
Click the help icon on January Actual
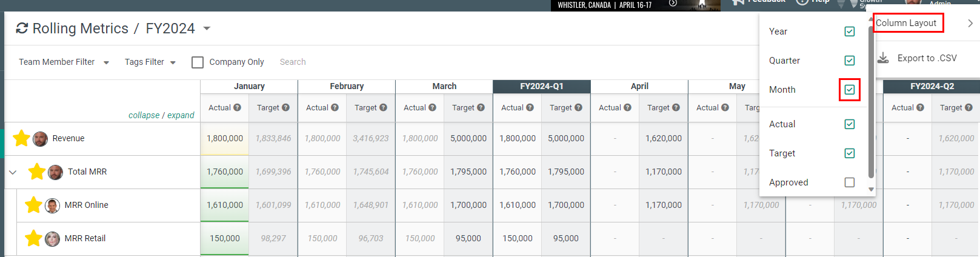pyautogui.click(x=238, y=107)
